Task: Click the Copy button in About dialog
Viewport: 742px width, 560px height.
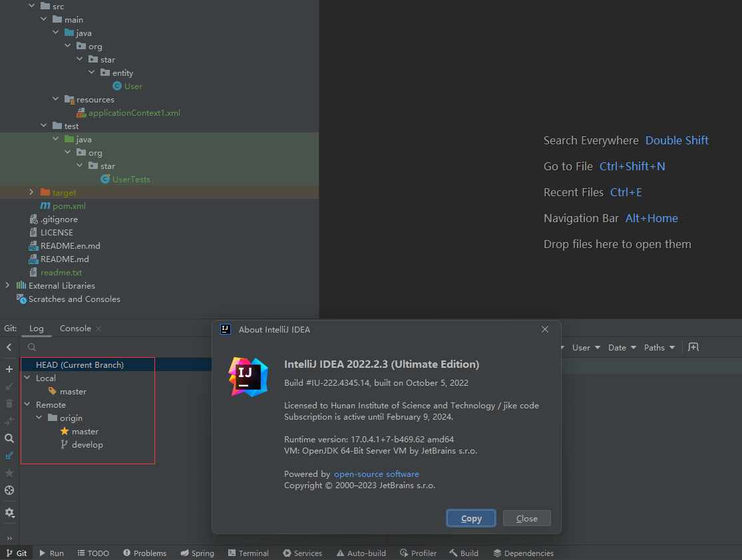Action: 471,518
